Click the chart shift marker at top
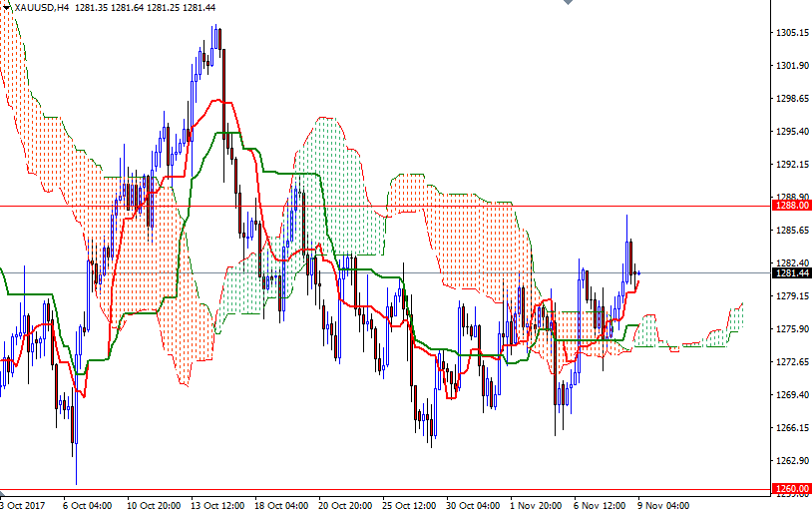 tap(568, 2)
